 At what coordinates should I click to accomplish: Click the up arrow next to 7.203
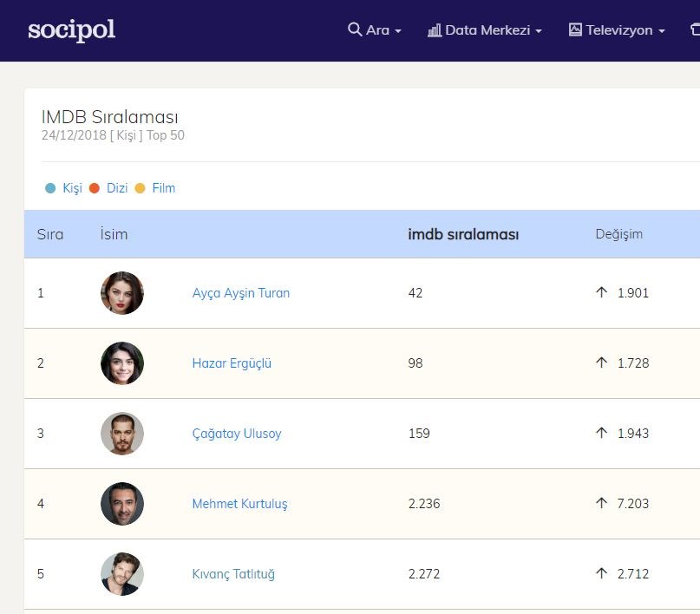(601, 504)
